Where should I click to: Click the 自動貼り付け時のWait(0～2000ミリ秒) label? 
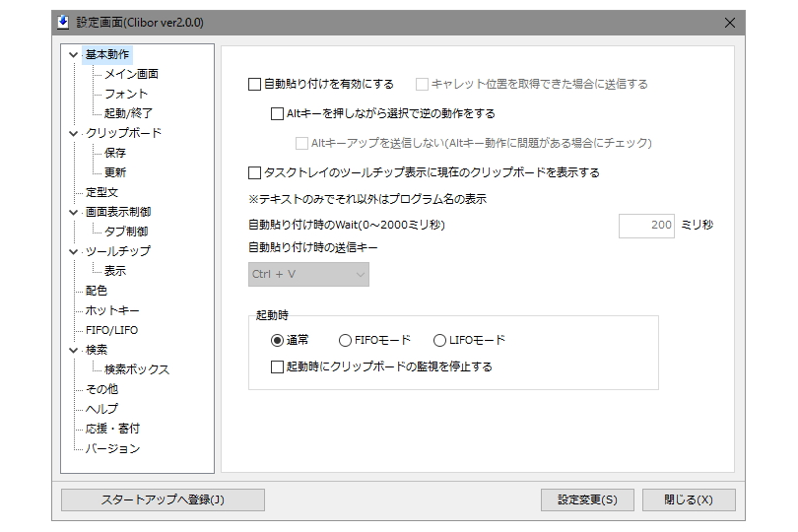(347, 225)
